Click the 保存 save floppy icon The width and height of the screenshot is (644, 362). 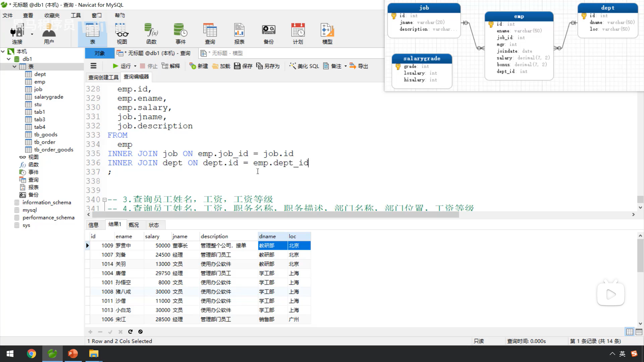pos(237,66)
